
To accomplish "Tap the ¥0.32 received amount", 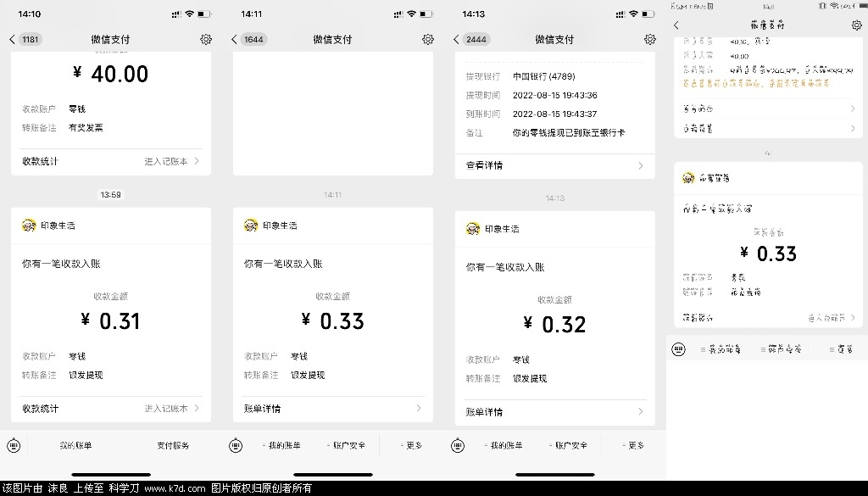I will (x=554, y=325).
